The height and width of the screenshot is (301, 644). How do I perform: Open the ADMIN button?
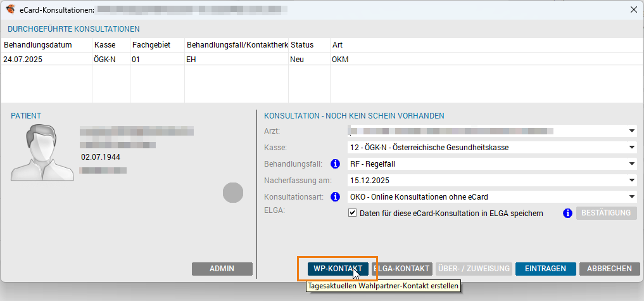pyautogui.click(x=222, y=269)
